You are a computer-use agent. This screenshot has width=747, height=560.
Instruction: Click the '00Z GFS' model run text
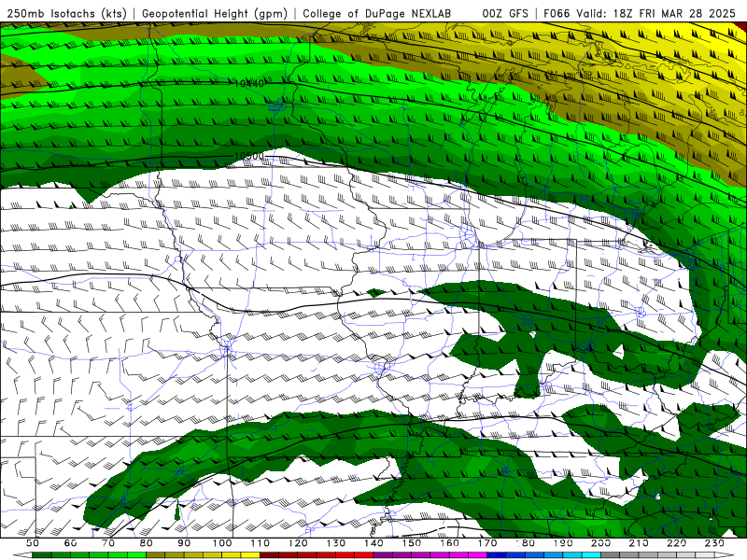tap(505, 13)
